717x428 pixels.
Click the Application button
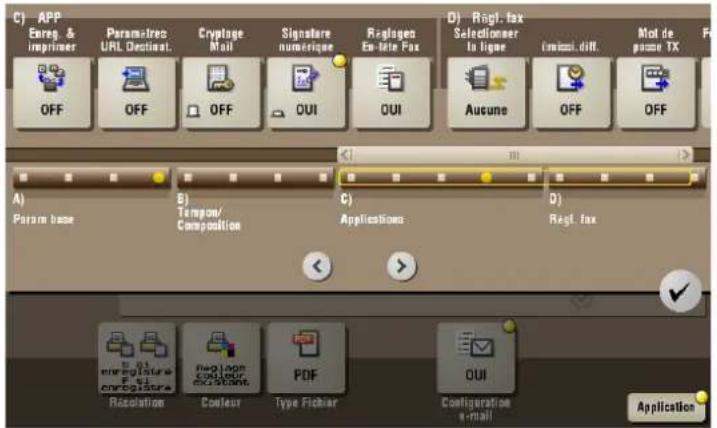point(666,407)
